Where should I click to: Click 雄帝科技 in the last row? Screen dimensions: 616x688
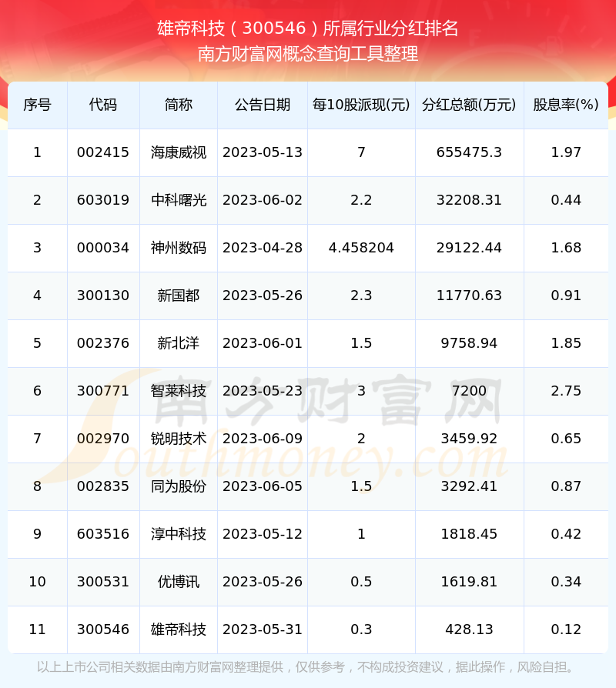coord(179,630)
